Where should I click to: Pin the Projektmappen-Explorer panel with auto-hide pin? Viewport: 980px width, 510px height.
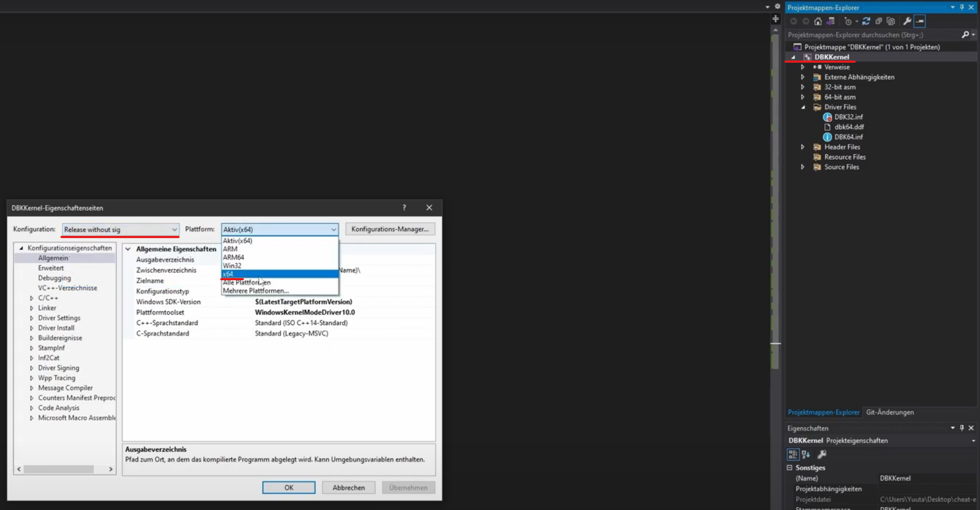(962, 7)
